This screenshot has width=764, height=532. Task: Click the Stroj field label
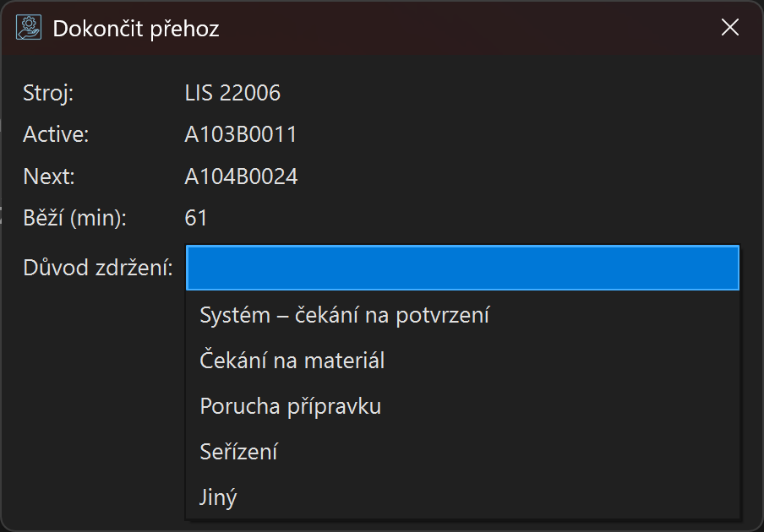tap(48, 93)
